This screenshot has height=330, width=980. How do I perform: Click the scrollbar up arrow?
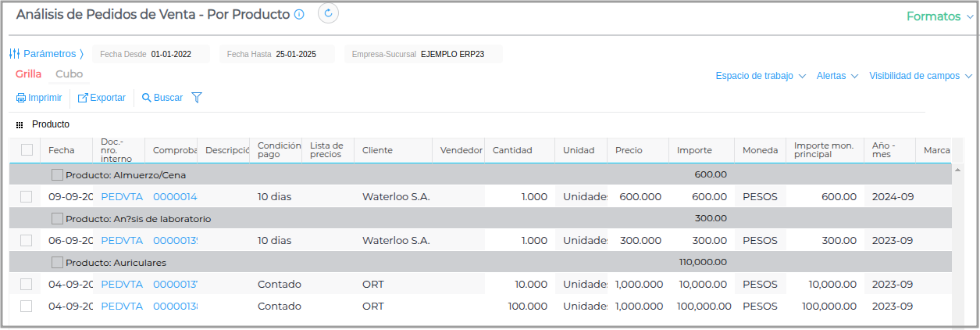(x=958, y=170)
